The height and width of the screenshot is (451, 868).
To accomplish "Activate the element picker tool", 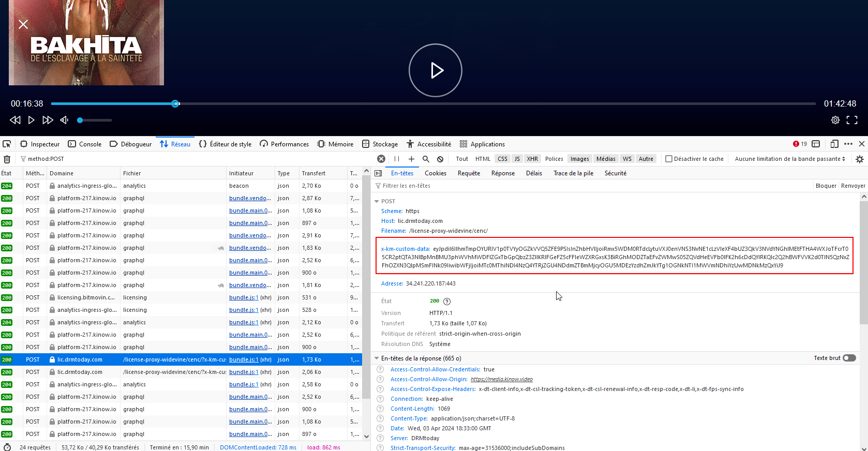I will coord(7,144).
